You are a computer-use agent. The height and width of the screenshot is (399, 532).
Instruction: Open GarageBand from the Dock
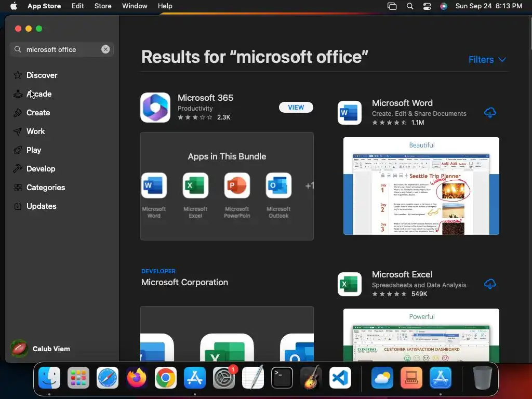[311, 378]
